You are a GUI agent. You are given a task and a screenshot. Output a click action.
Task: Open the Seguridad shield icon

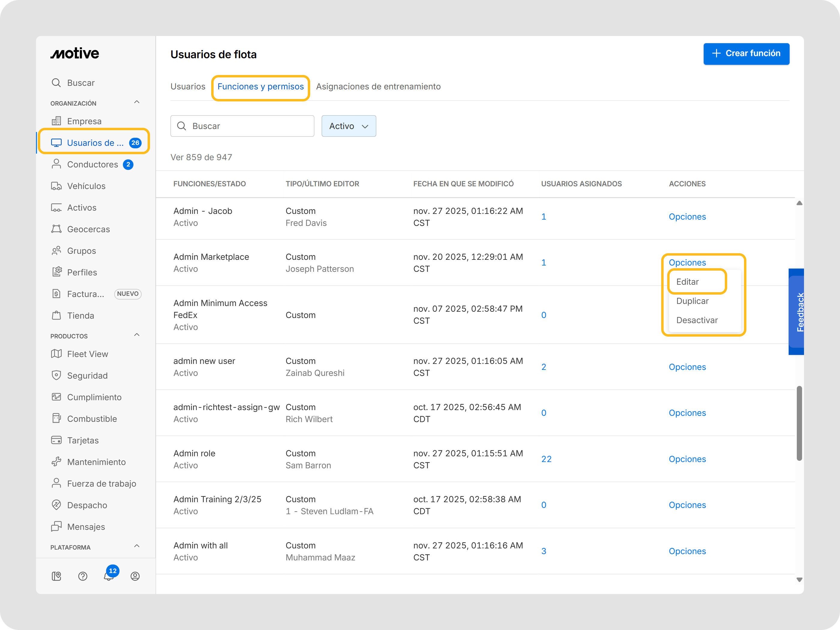(x=56, y=376)
